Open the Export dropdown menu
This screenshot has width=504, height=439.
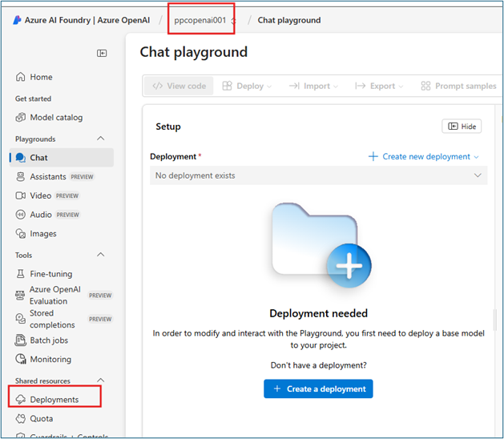[379, 86]
